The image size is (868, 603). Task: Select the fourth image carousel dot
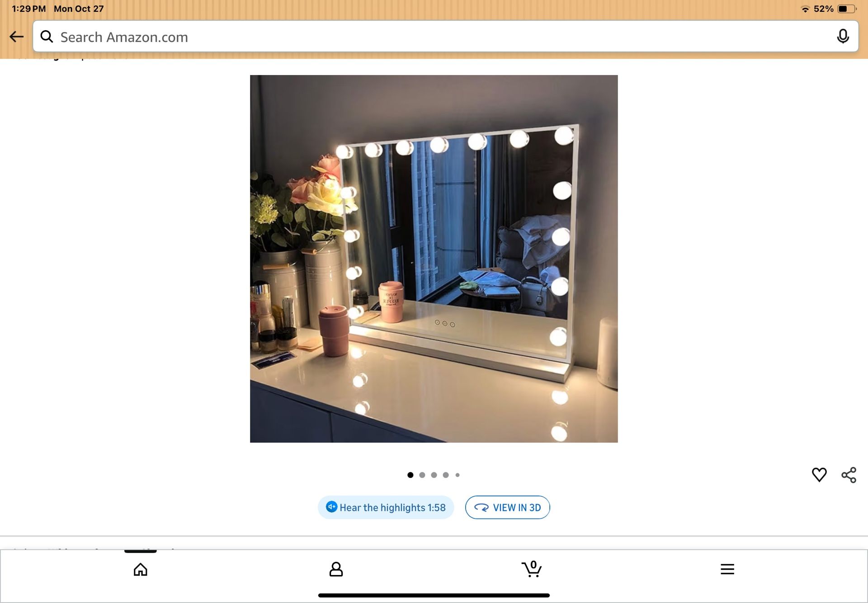coord(446,475)
